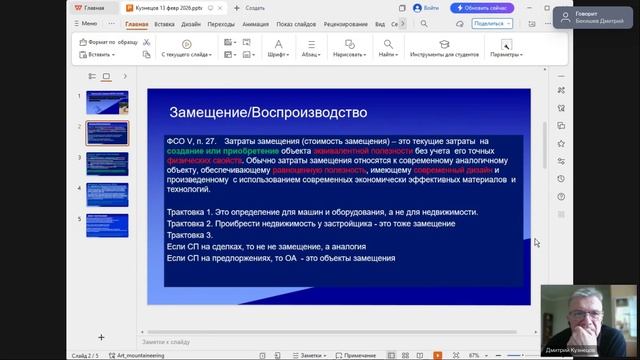Open the right sidebar history clock icon
The width and height of the screenshot is (640, 360).
pyautogui.click(x=561, y=179)
